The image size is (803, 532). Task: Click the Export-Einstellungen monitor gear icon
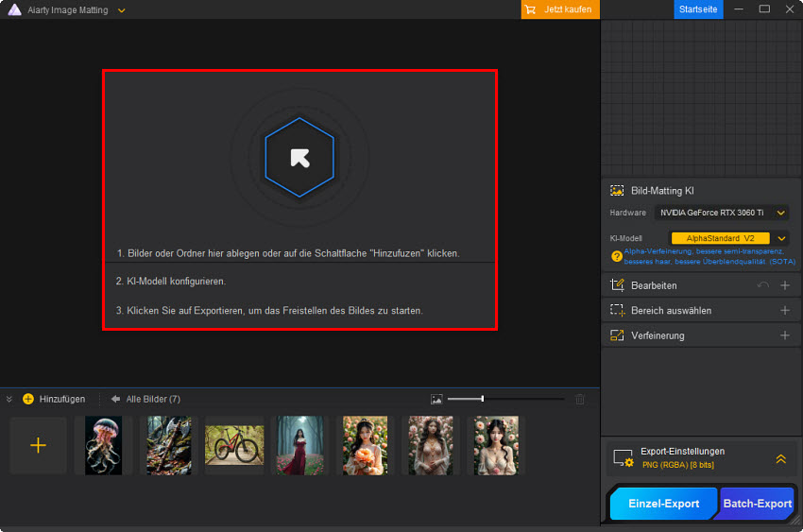coord(624,457)
